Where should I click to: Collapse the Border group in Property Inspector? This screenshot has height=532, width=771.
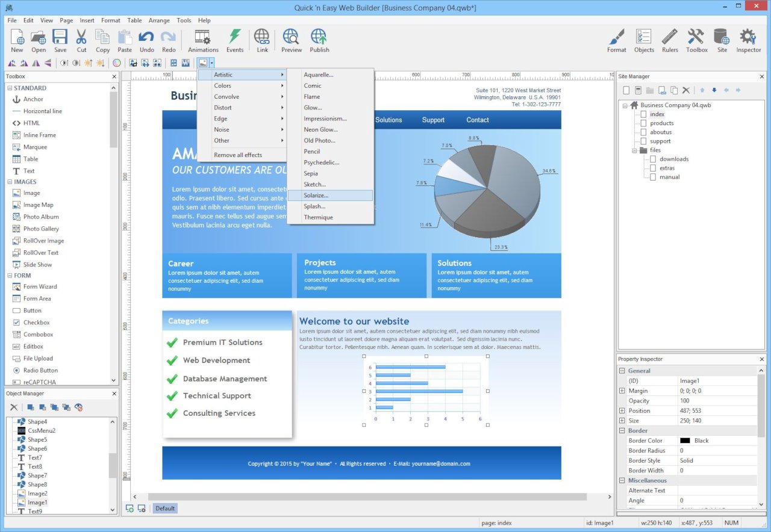(x=622, y=431)
